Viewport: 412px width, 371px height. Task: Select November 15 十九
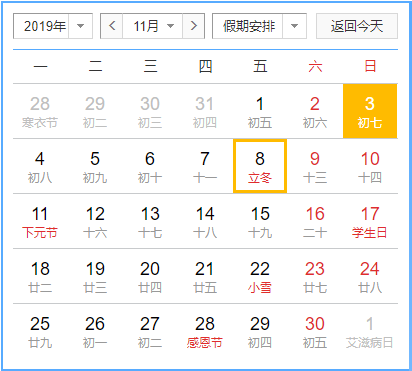click(260, 221)
